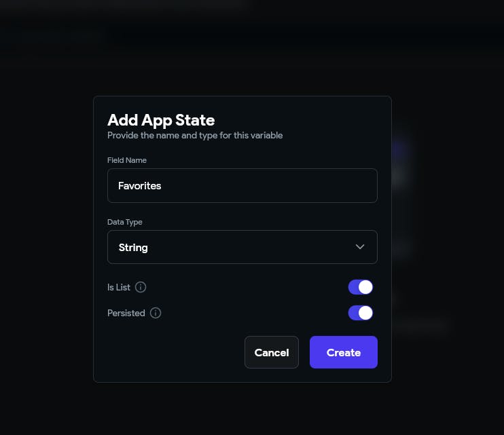This screenshot has width=504, height=435.
Task: Click the Add App State heading
Action: tap(161, 120)
